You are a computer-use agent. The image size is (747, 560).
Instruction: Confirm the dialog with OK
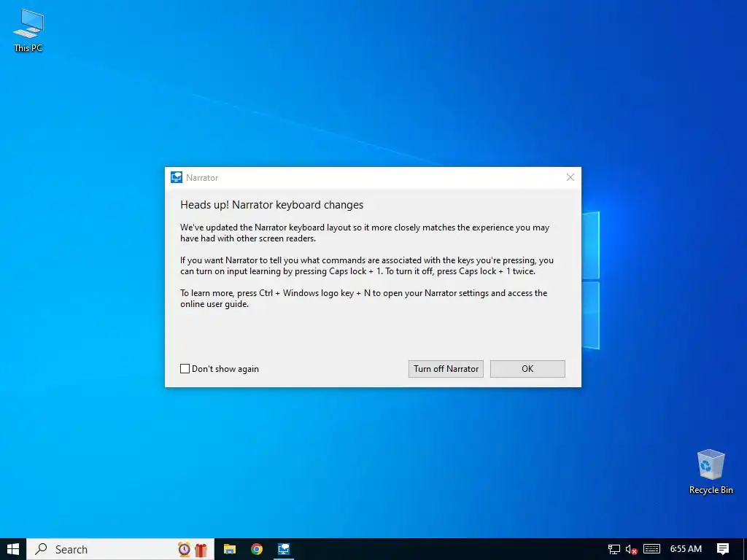coord(527,368)
